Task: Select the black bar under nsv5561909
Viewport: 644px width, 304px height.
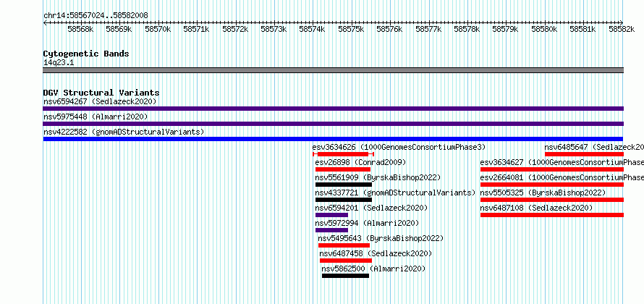Action: click(344, 185)
